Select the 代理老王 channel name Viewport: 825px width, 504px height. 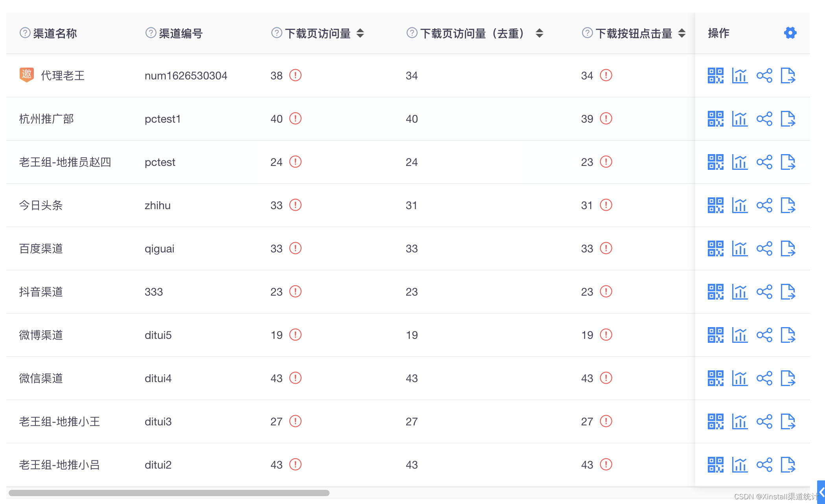click(63, 75)
